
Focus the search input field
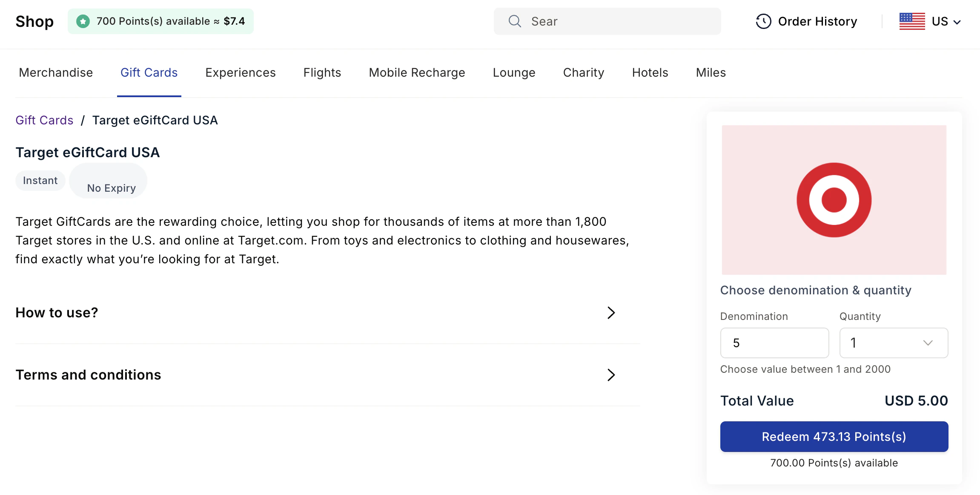(x=607, y=21)
